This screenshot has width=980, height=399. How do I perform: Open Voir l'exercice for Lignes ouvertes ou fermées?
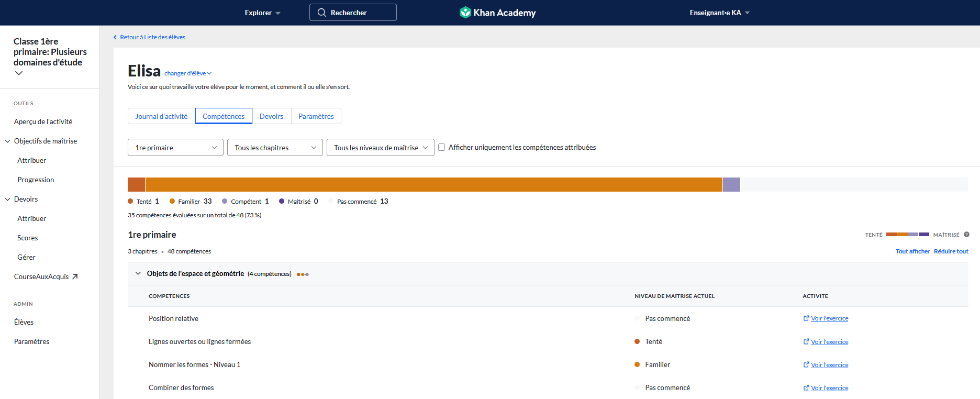(x=829, y=341)
